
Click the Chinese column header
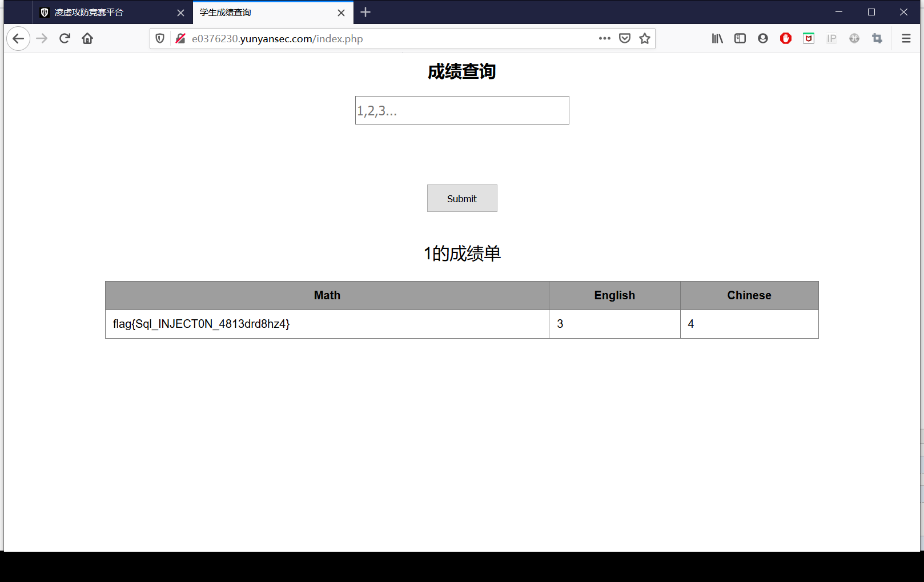point(749,295)
